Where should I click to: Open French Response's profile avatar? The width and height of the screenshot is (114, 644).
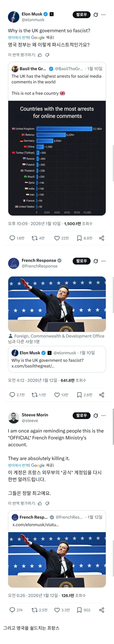tap(14, 263)
